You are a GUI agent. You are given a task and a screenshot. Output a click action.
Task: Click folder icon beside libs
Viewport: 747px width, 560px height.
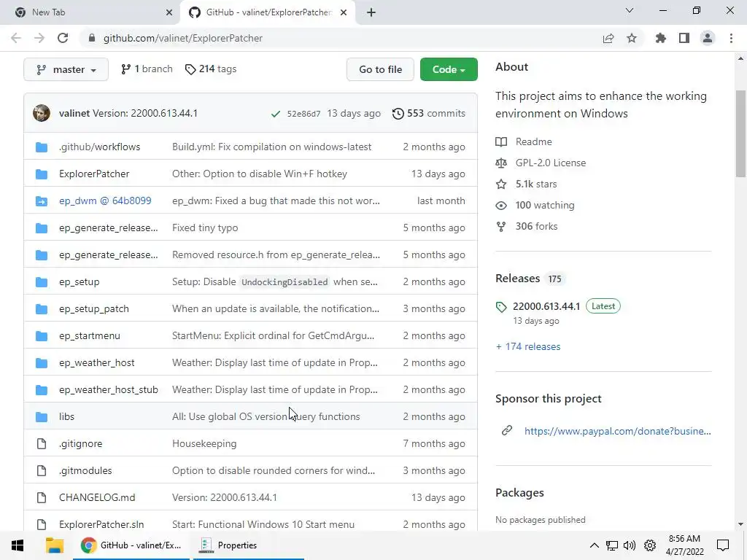42,416
